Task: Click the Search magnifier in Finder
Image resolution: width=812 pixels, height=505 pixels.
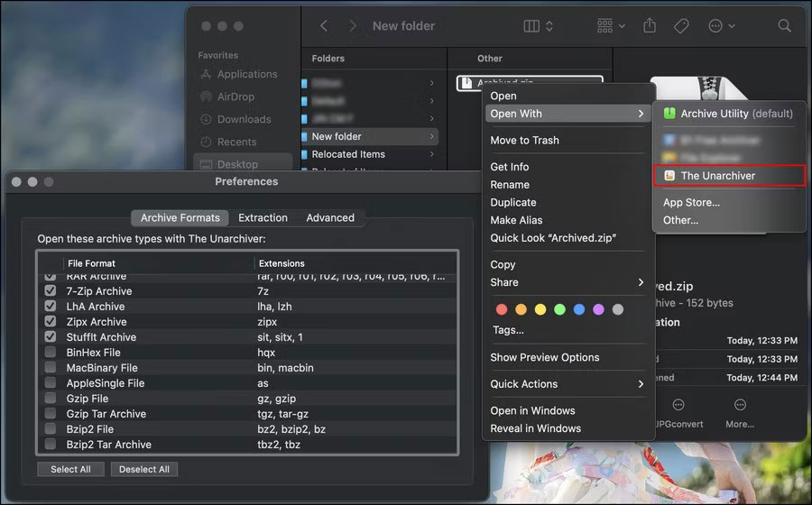Action: coord(785,26)
